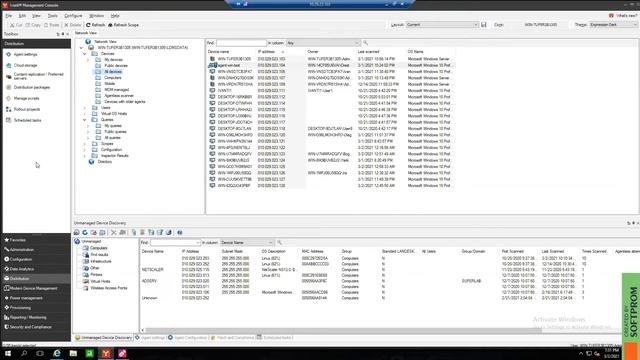
Task: Sort by the Last scanned column header
Action: [x=369, y=52]
